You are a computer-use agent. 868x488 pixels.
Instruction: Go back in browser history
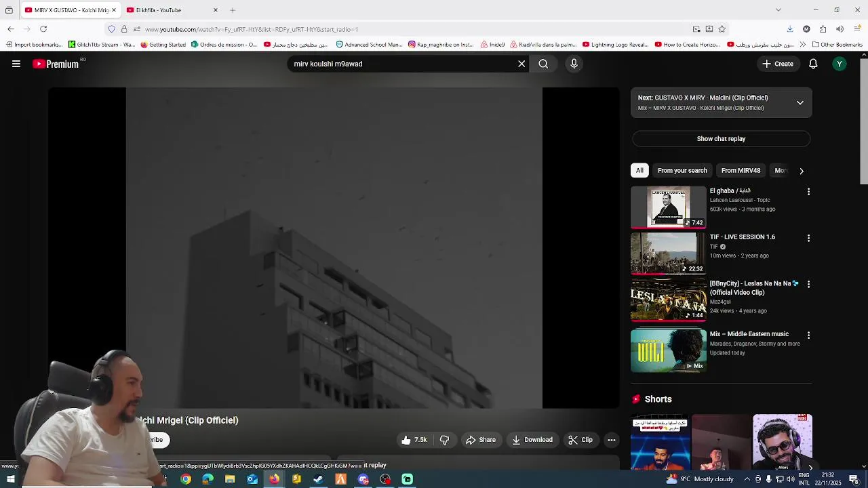(x=11, y=29)
